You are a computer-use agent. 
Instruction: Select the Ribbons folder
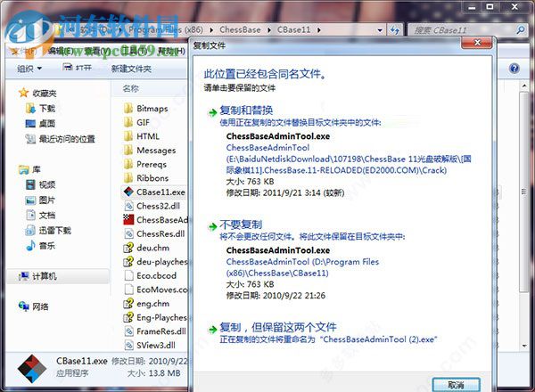pyautogui.click(x=146, y=178)
